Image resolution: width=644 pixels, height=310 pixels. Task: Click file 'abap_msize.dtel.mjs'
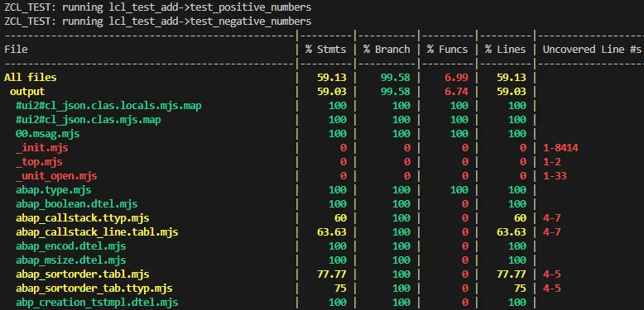point(70,260)
